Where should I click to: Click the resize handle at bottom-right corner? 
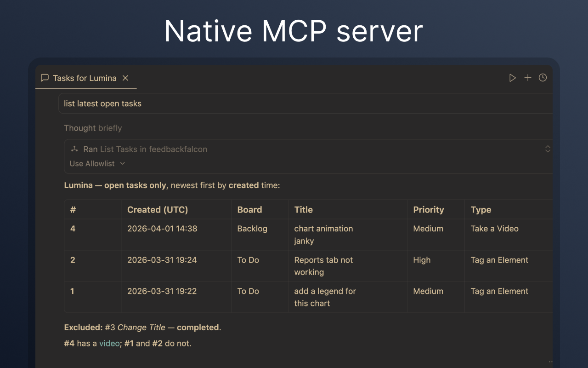click(549, 362)
